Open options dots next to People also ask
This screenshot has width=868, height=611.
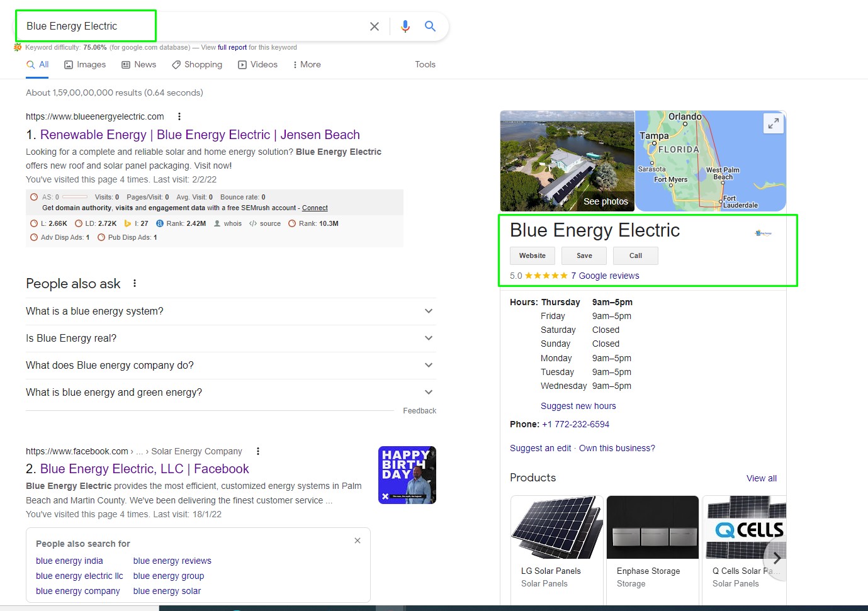pyautogui.click(x=135, y=284)
